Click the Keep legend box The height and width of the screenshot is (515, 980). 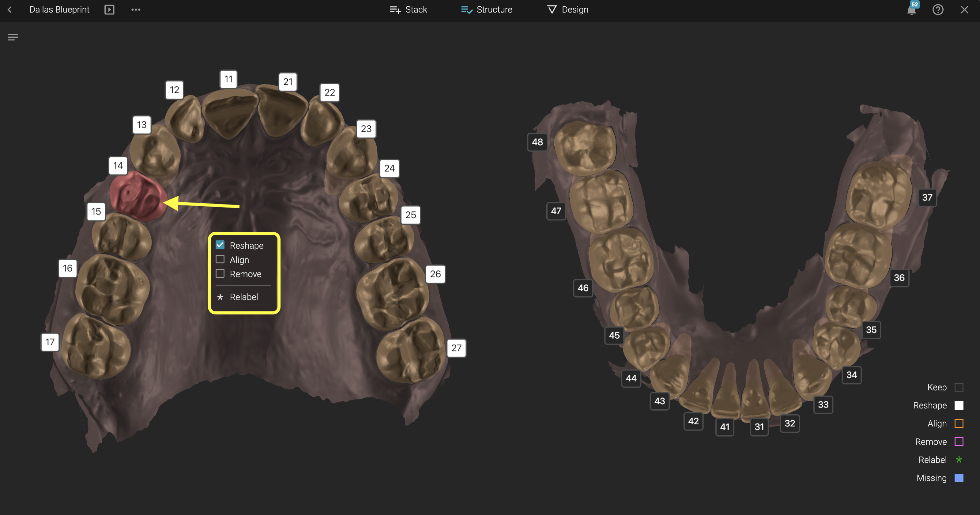tap(959, 387)
